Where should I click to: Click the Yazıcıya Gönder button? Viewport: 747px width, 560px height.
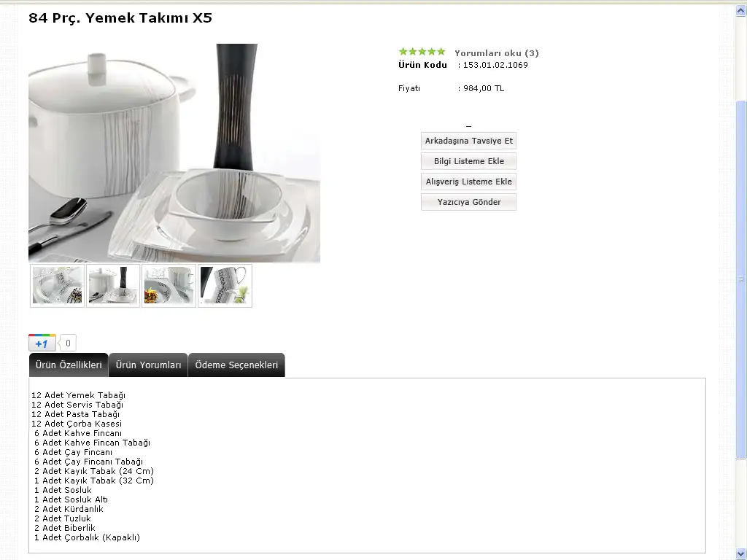coord(468,202)
